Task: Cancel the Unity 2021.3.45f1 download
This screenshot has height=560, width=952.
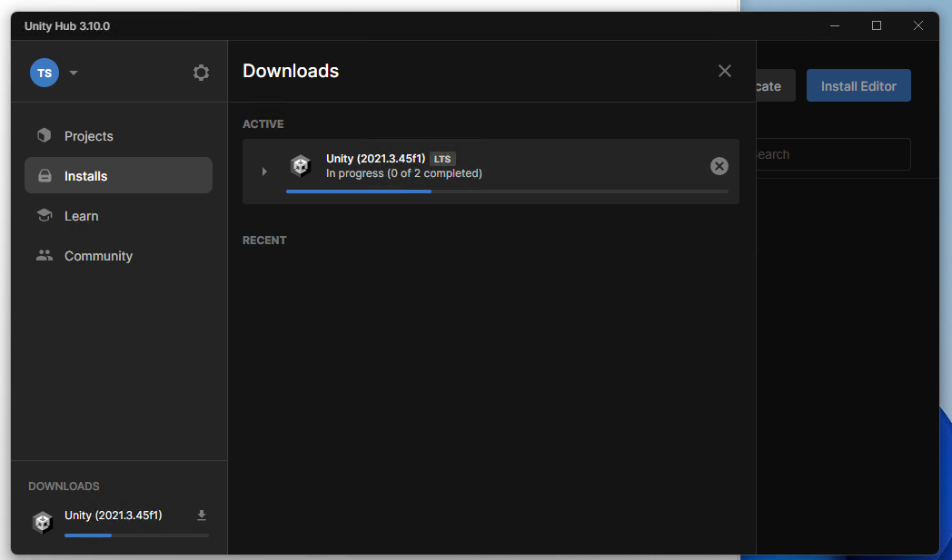Action: click(719, 166)
